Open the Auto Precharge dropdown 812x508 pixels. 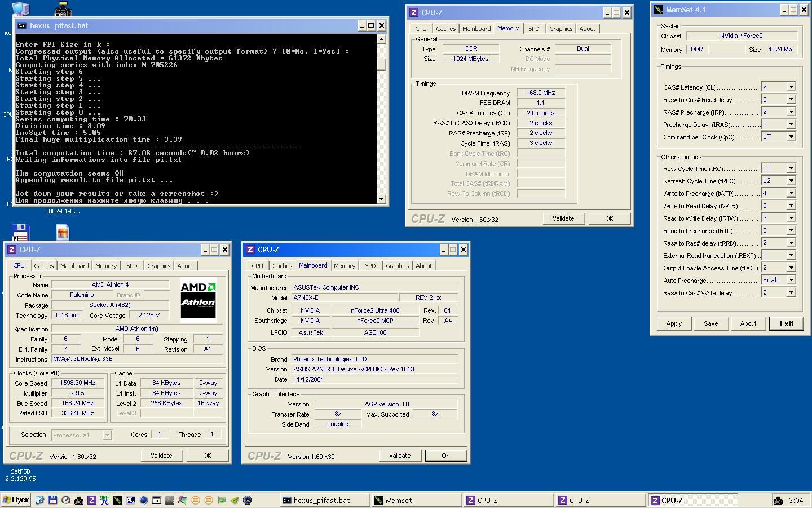click(791, 280)
